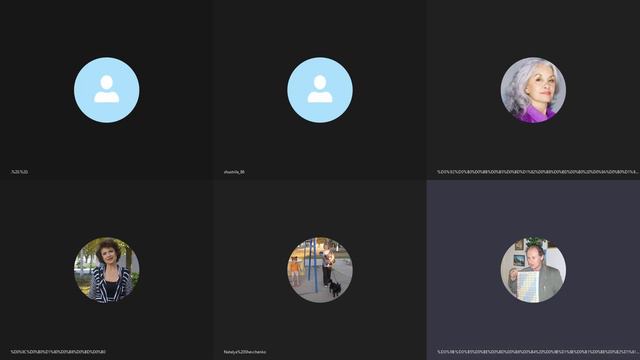Viewport: 640px width, 360px height.
Task: Click the shashila_86 participant name label
Action: pyautogui.click(x=234, y=172)
